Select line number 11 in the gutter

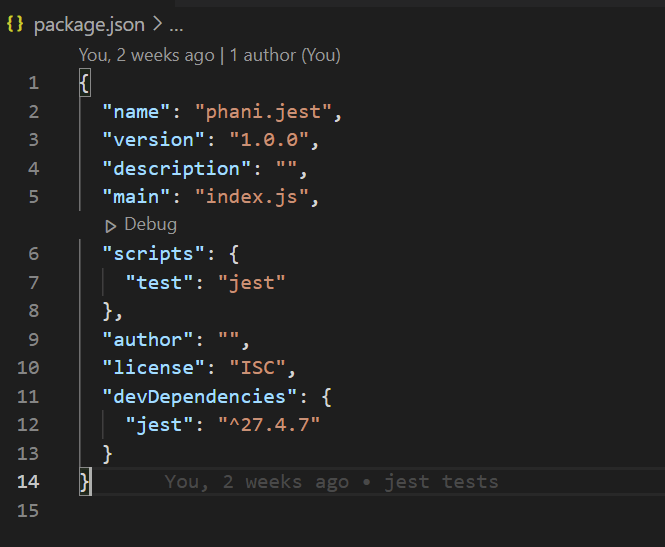pyautogui.click(x=30, y=397)
